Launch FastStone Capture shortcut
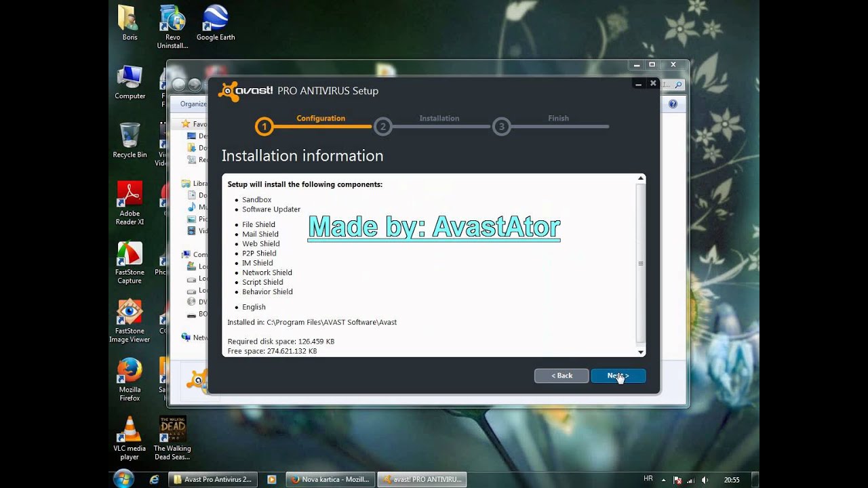The height and width of the screenshot is (488, 868). pyautogui.click(x=130, y=262)
